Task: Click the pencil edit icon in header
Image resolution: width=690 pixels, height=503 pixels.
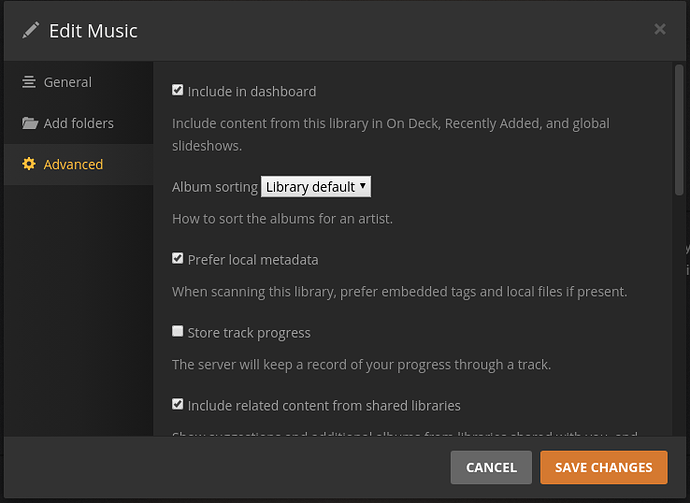Action: [31, 30]
